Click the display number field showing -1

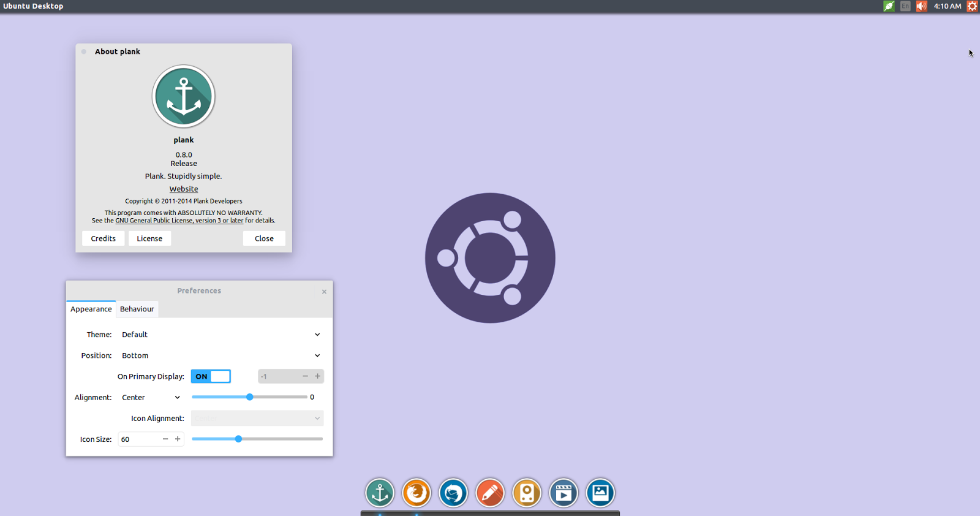point(279,376)
